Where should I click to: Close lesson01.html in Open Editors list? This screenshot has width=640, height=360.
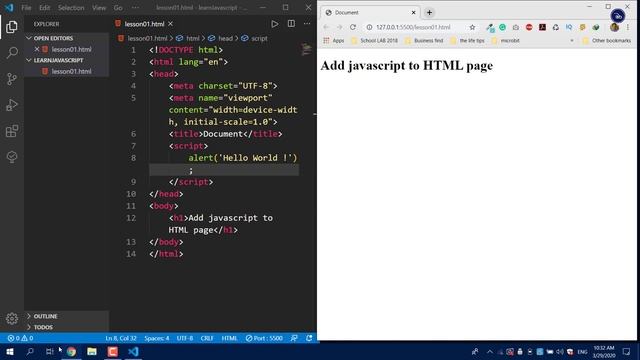tap(37, 49)
